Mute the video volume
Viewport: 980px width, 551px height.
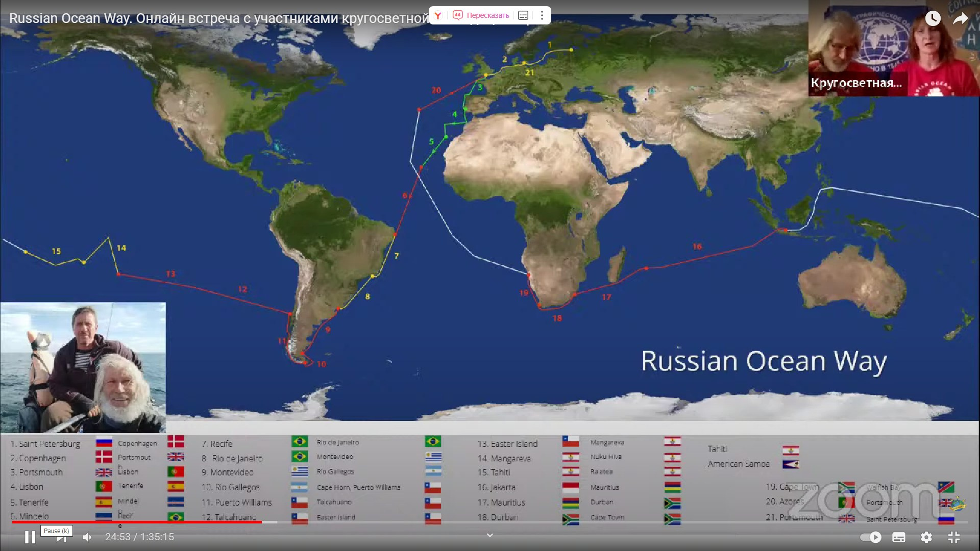[x=87, y=537]
